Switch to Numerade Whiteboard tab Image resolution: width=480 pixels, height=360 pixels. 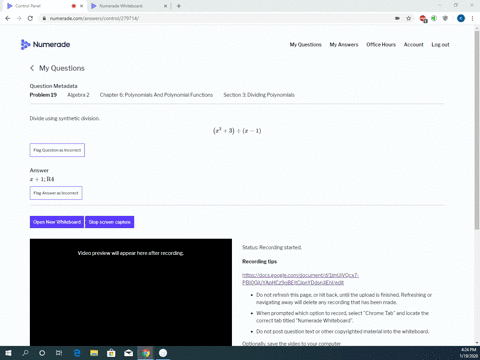[x=129, y=6]
